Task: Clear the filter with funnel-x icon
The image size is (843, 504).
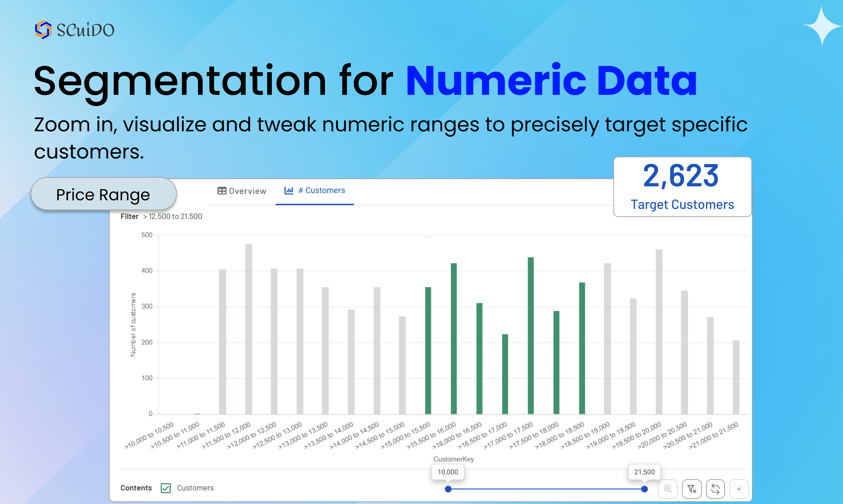Action: (x=692, y=489)
